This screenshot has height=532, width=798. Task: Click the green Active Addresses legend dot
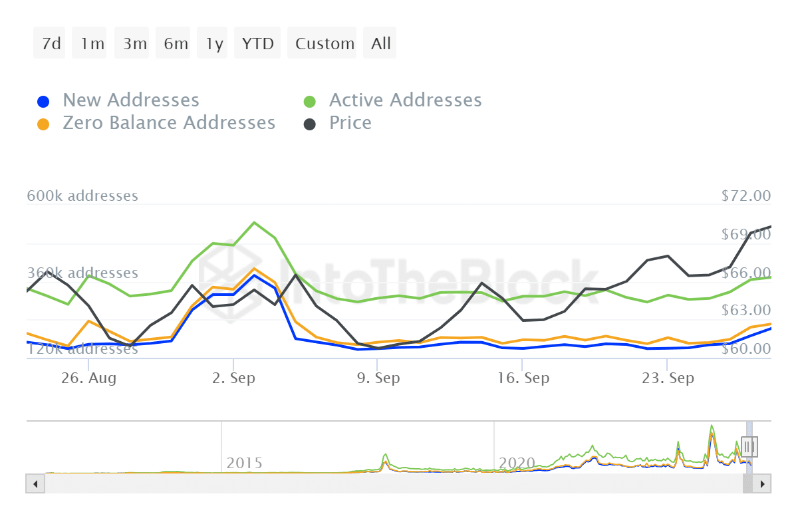[310, 102]
